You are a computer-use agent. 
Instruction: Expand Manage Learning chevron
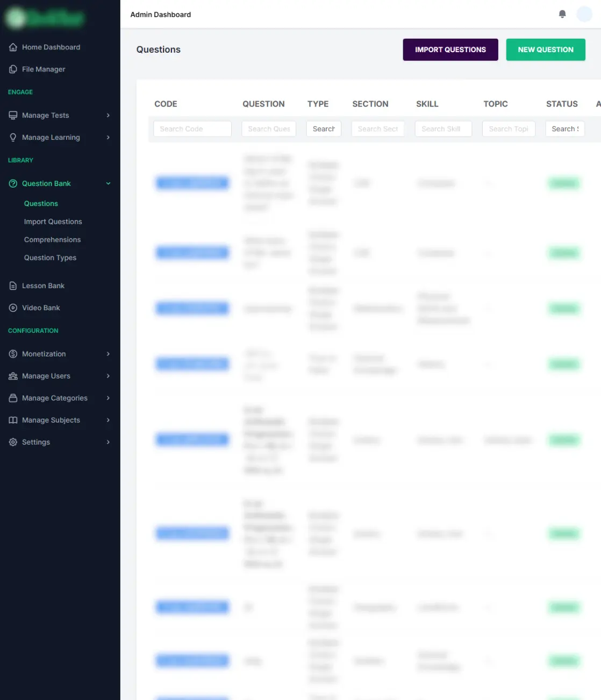click(108, 138)
